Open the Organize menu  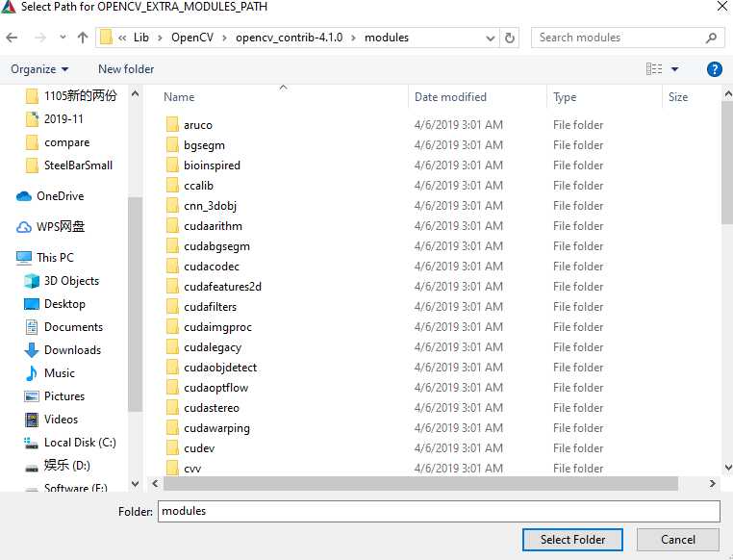pyautogui.click(x=39, y=69)
